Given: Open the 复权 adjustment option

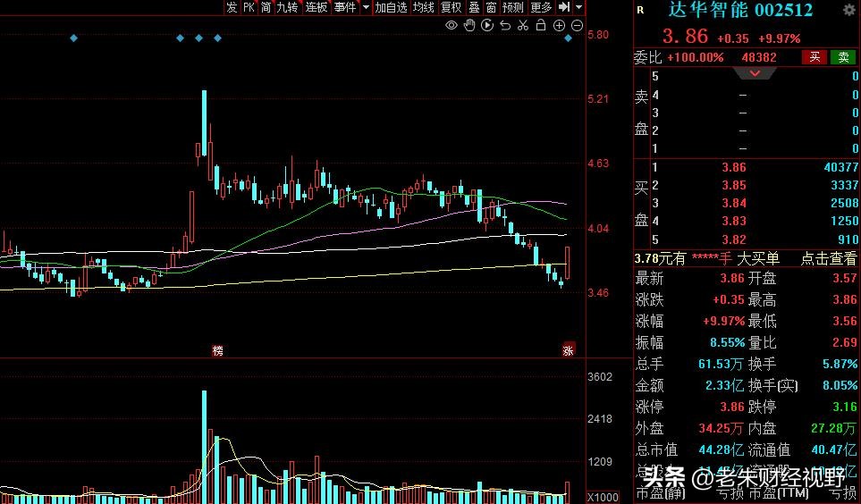Looking at the screenshot, I should [452, 7].
